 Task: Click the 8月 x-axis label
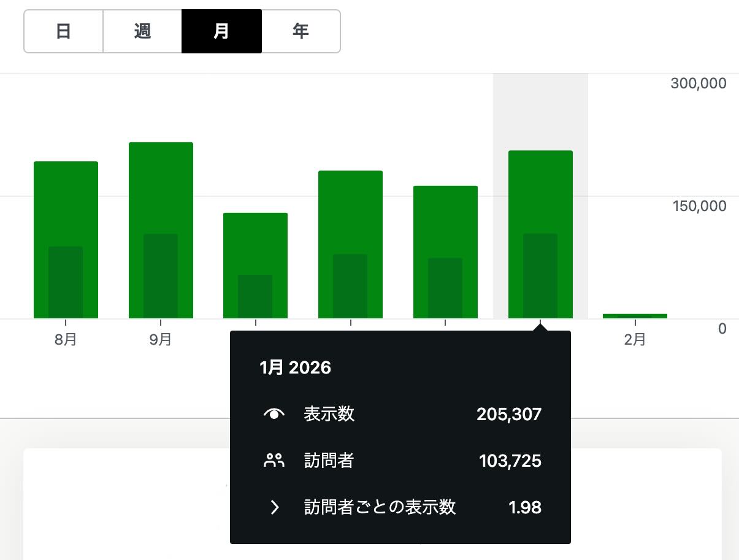point(66,339)
